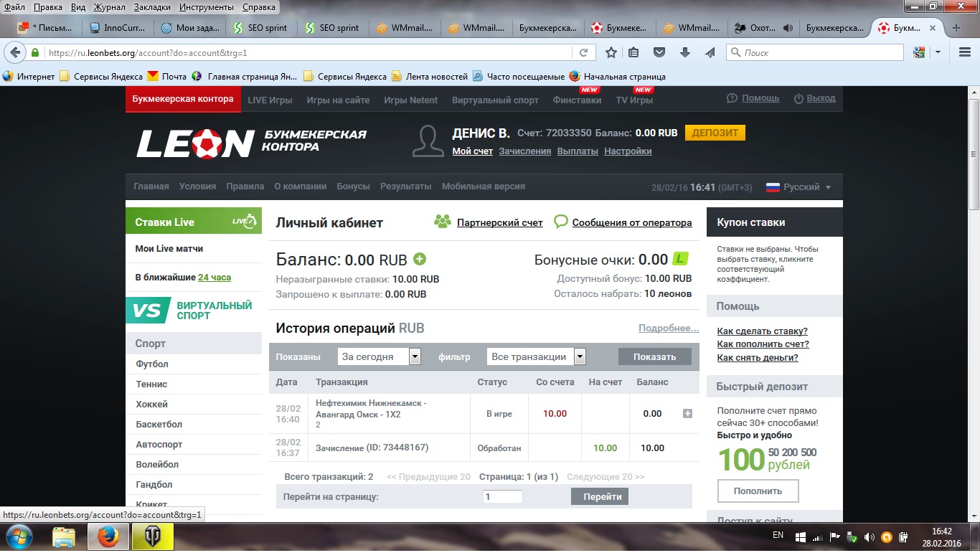The image size is (980, 558).
Task: Open the Выплаты account link
Action: 578,151
